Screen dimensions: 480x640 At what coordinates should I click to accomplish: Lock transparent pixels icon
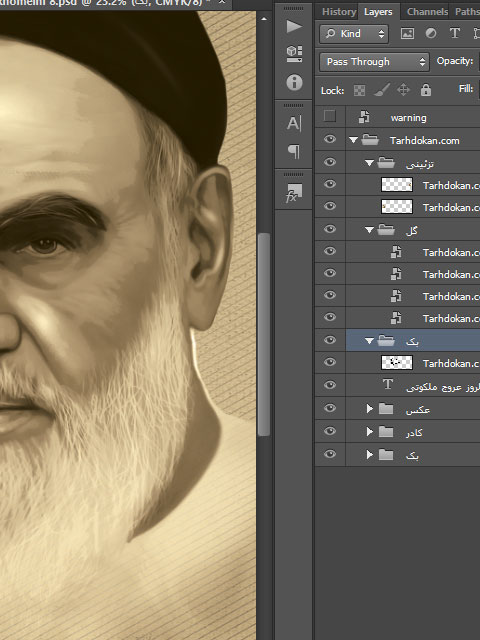tap(359, 90)
